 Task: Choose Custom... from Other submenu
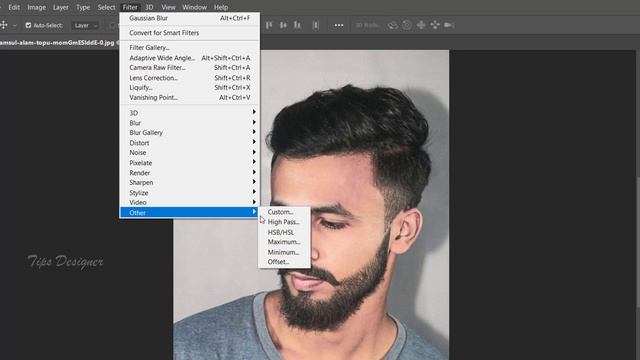pyautogui.click(x=284, y=212)
